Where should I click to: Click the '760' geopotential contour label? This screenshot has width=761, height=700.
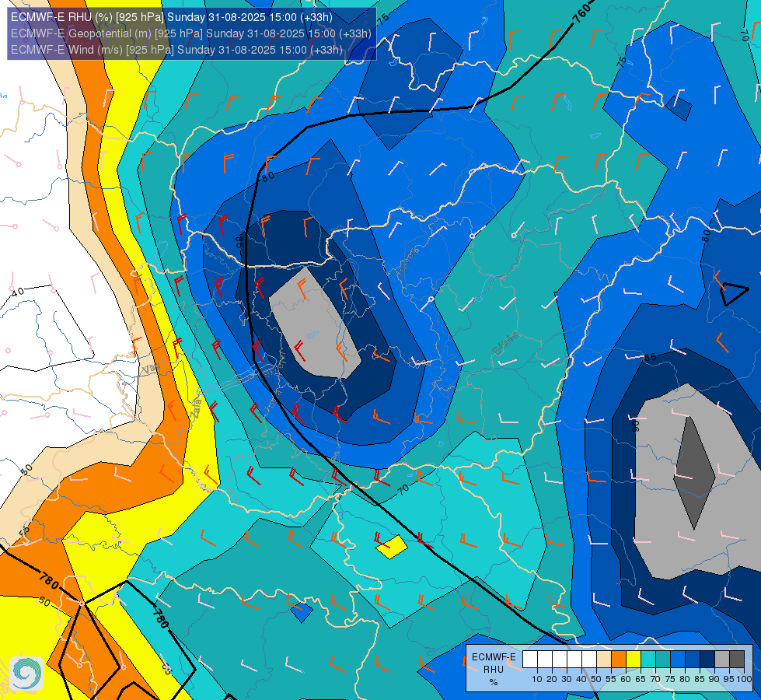click(582, 13)
